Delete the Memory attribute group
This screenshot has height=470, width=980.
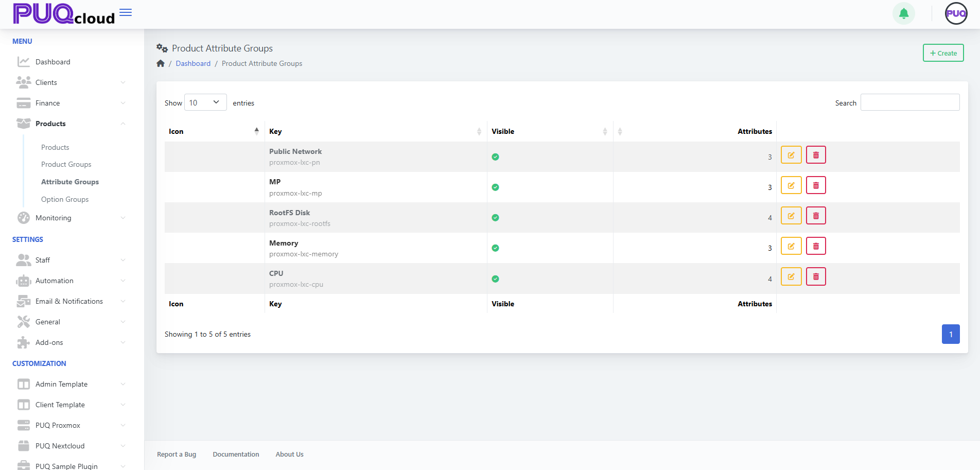coord(816,246)
